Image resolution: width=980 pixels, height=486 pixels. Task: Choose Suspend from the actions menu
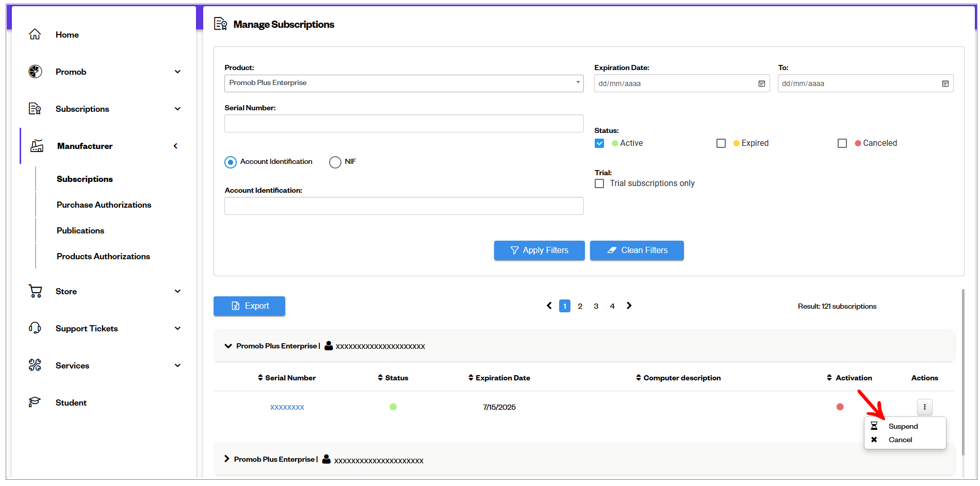[x=903, y=426]
